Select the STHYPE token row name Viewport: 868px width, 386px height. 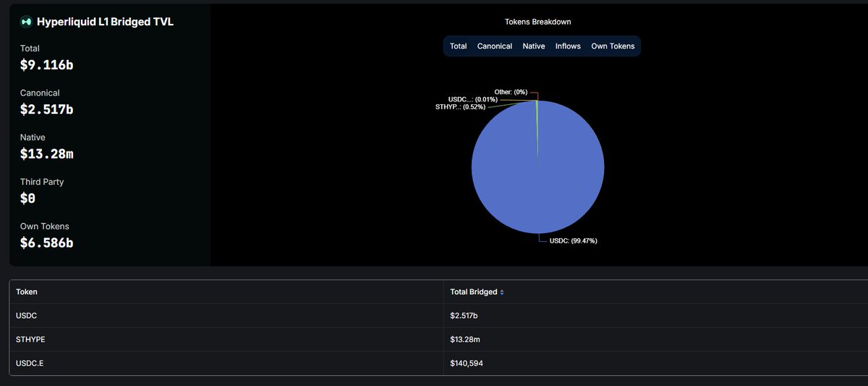click(30, 340)
